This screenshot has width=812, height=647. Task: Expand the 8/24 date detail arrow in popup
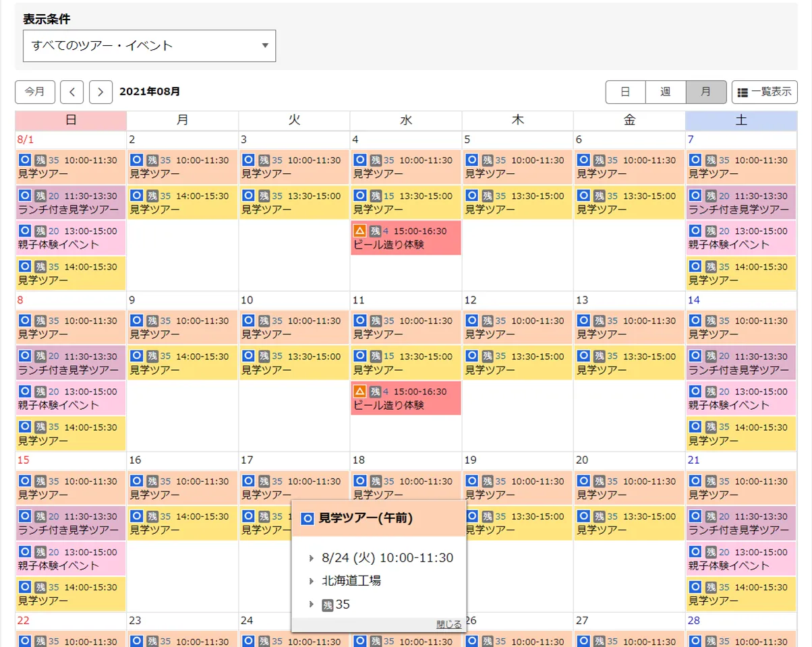(x=311, y=558)
